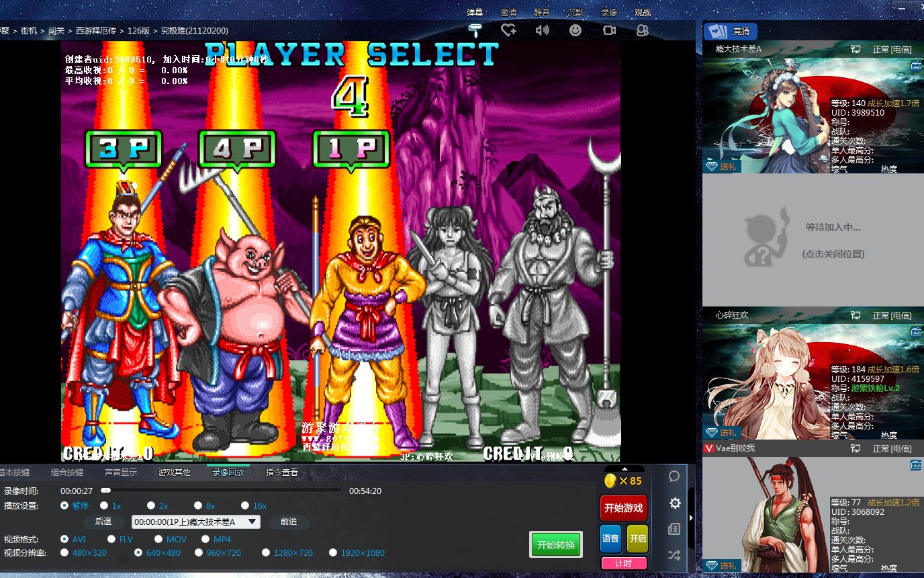Choose MP4 video format
924x578 pixels.
[205, 539]
